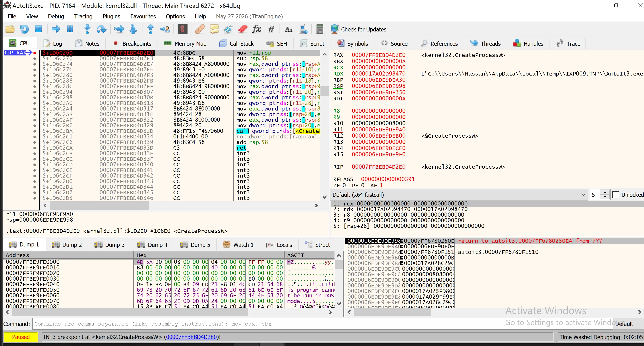Open the Calculator tool icon
Image resolution: width=644 pixels, height=346 pixels.
[x=320, y=29]
